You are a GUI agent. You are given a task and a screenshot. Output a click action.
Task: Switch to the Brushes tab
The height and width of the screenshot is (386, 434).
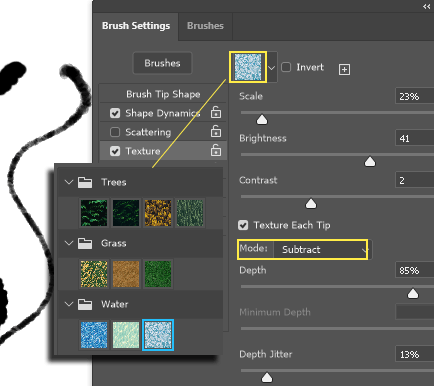205,26
